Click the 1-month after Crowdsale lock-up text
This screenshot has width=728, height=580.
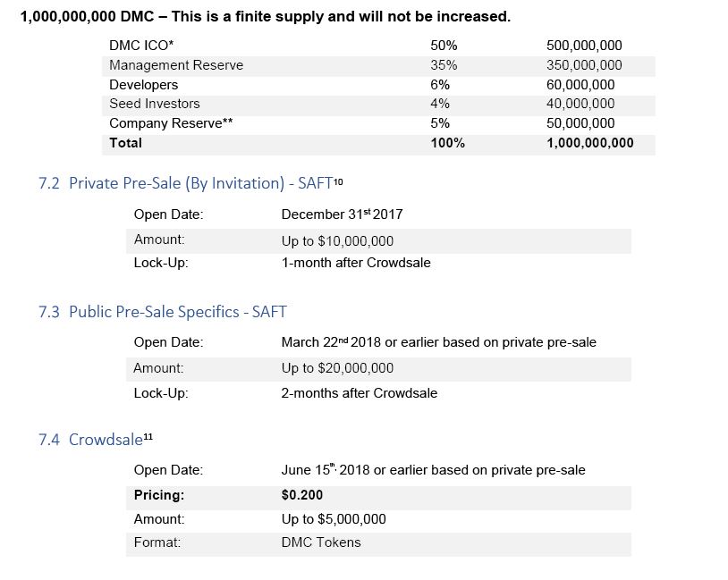pos(356,263)
